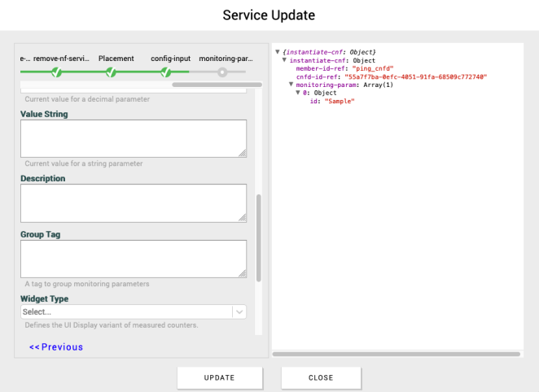Collapse the monitoring-param Array node

291,85
